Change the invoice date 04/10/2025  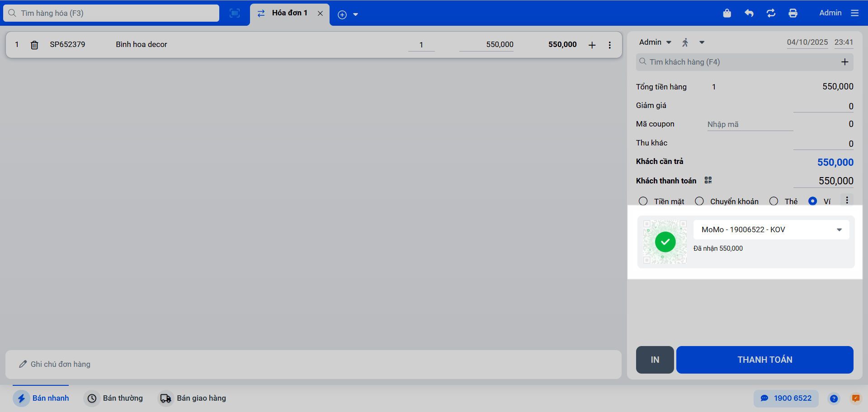[807, 42]
